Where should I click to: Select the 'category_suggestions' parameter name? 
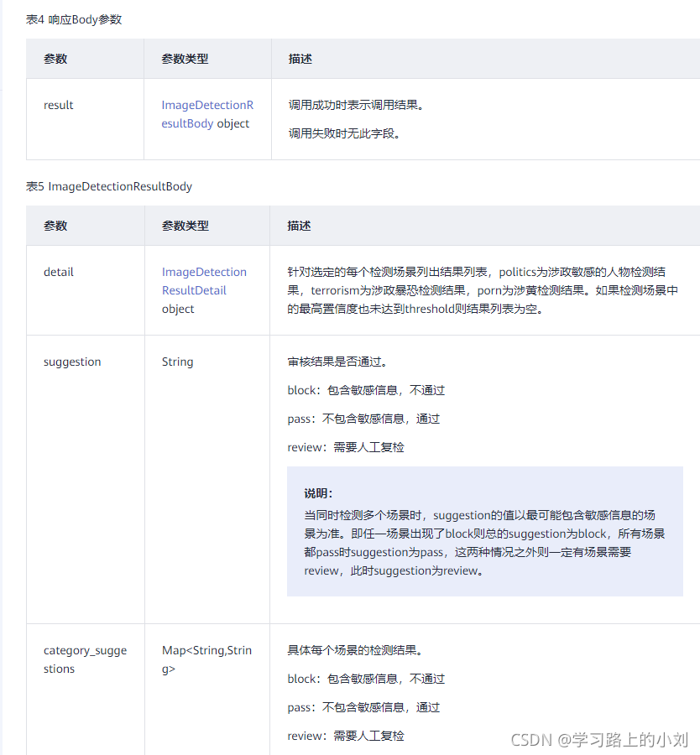click(x=85, y=659)
